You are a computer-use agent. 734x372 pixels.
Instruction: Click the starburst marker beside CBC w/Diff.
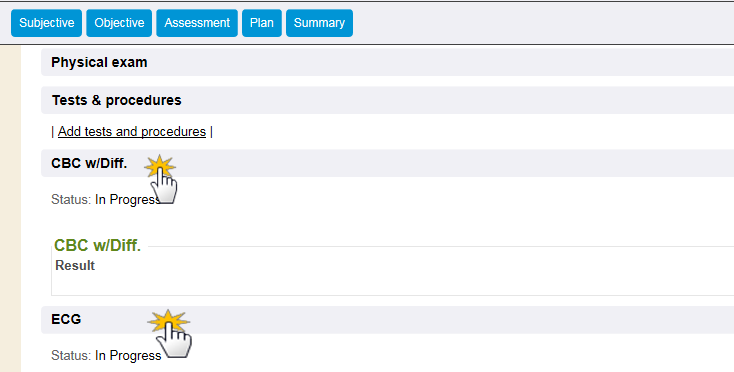point(160,166)
